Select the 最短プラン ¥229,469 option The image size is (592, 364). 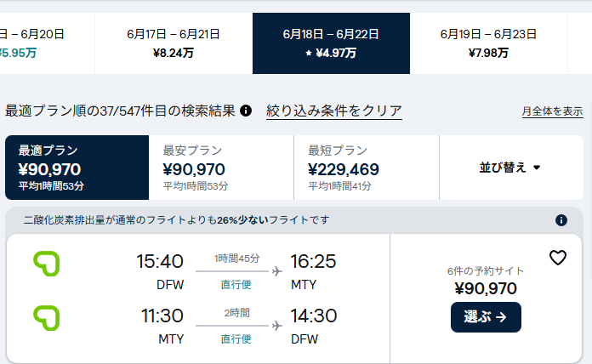point(366,168)
